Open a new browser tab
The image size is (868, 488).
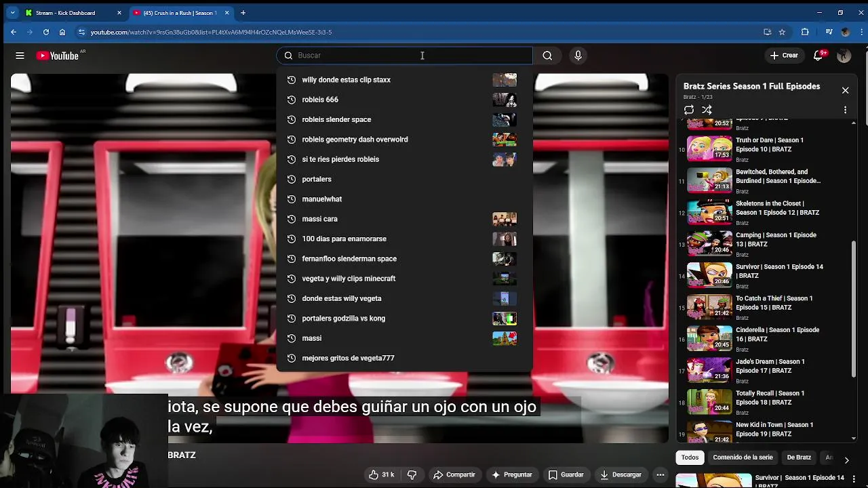[243, 13]
